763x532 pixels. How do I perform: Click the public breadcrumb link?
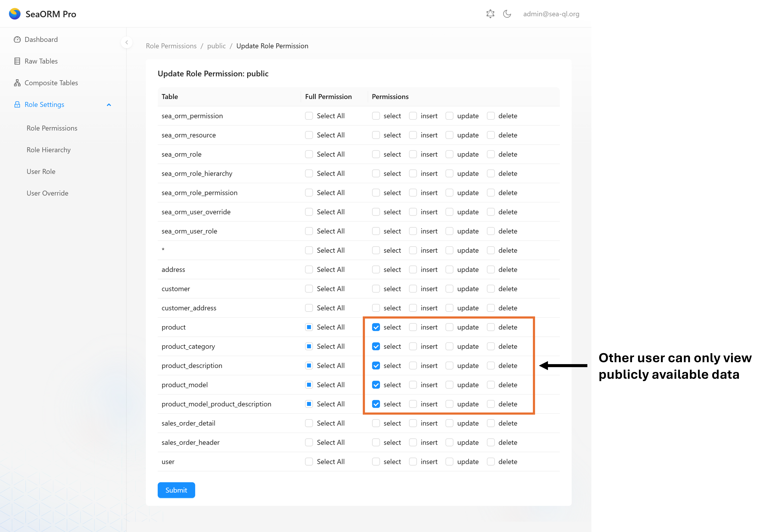(x=216, y=46)
